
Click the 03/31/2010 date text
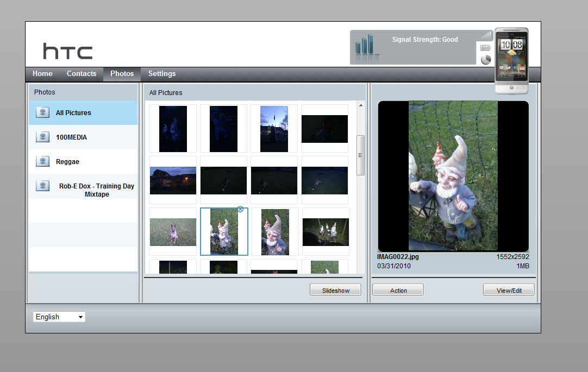pyautogui.click(x=394, y=266)
